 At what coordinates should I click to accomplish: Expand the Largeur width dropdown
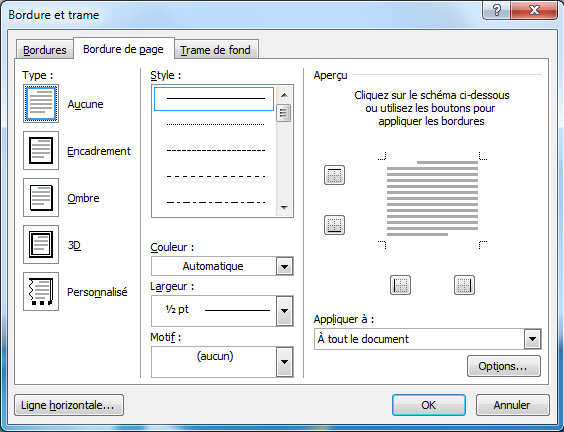point(222,311)
